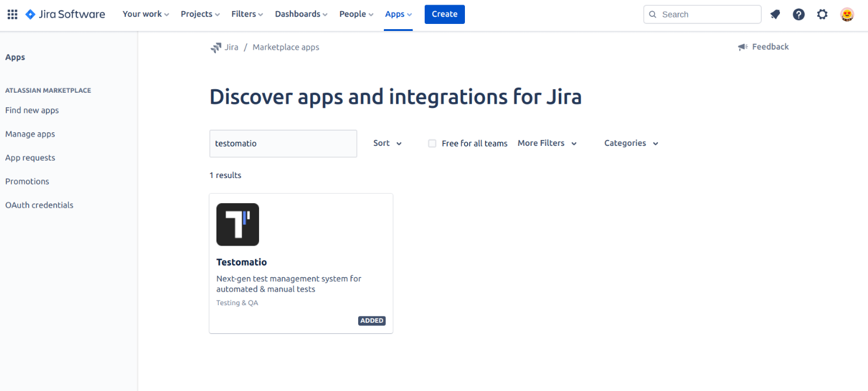
Task: Click the testomatio marketplace search field
Action: (283, 144)
